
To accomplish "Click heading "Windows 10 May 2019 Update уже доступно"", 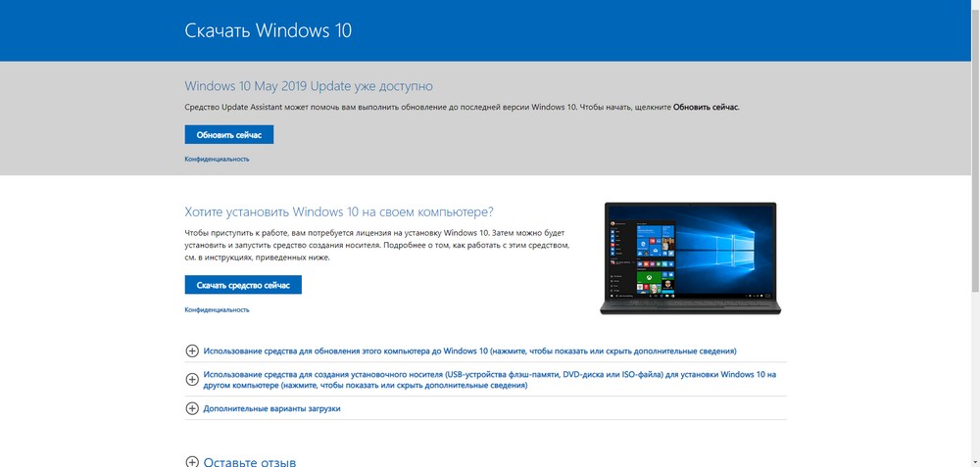I will [309, 85].
